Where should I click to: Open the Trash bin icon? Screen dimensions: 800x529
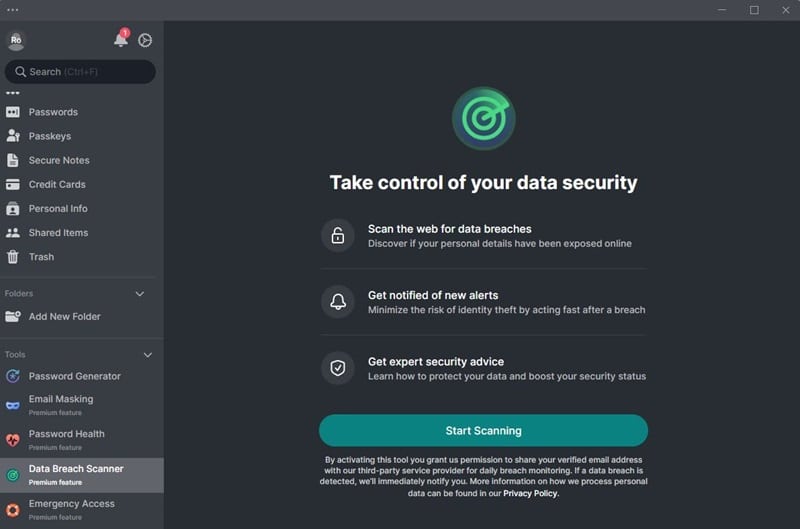(13, 257)
